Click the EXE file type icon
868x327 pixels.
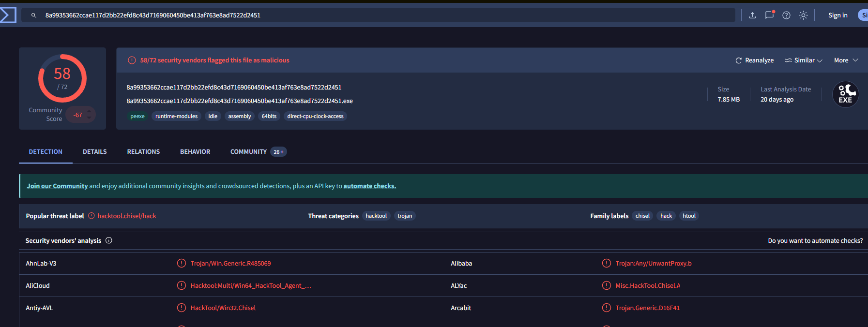(845, 94)
